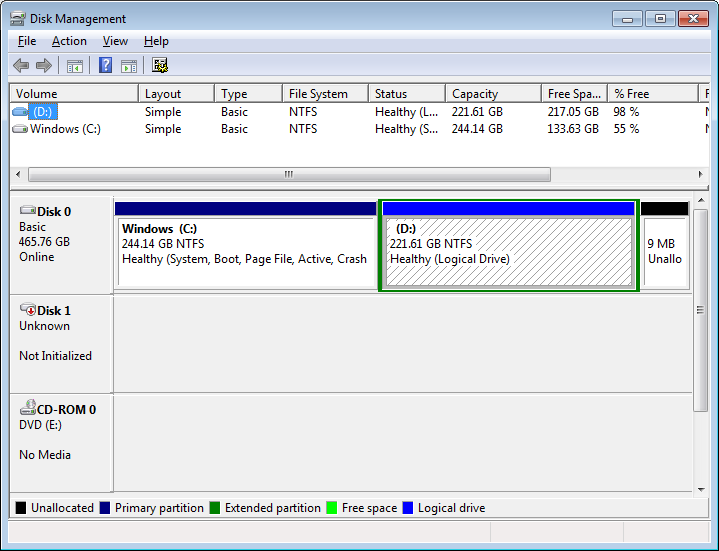Click the black Unallocated legend swatch
This screenshot has width=719, height=551.
pos(21,508)
